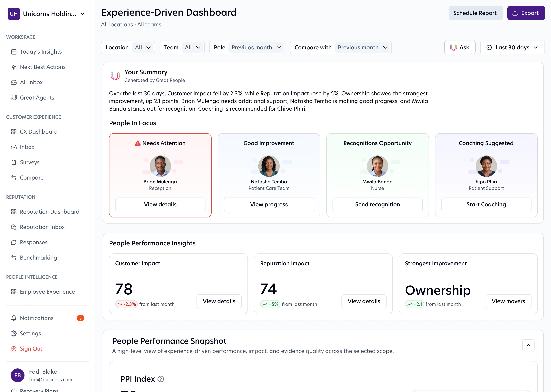Click View details on Customer Impact card

(219, 301)
